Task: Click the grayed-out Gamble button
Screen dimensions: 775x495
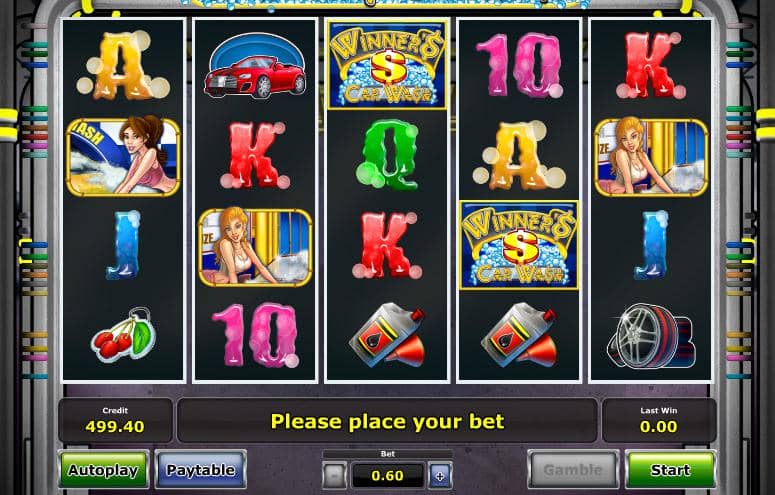Action: click(x=573, y=470)
